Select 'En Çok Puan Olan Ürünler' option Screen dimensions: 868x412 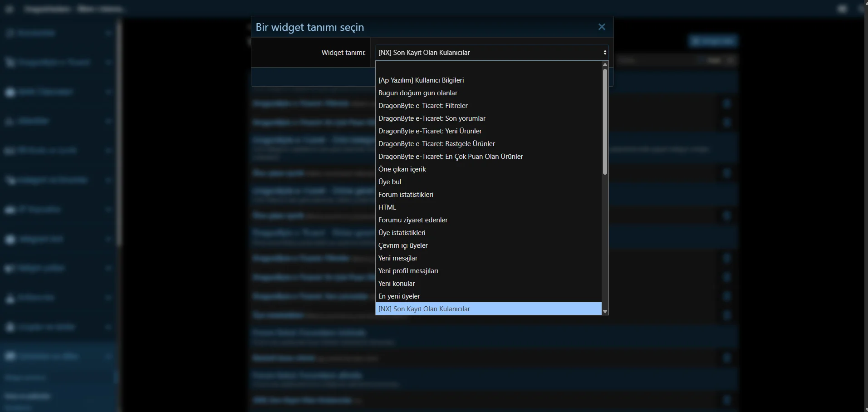click(x=450, y=157)
